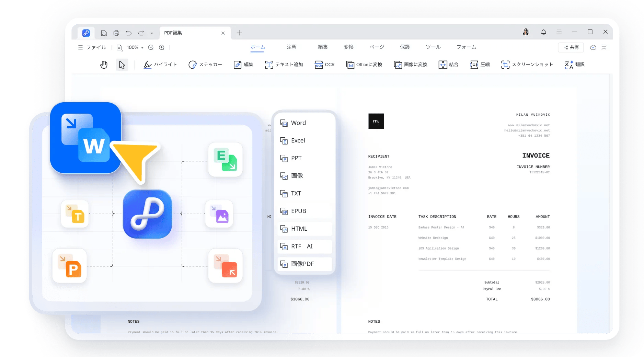
Task: Choose Excel from the conversion list
Action: 298,140
